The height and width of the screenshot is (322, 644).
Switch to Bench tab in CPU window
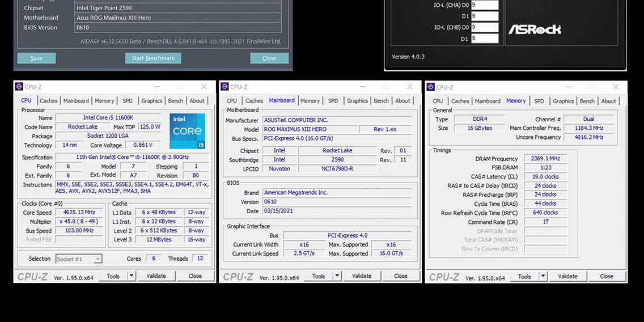click(x=176, y=101)
